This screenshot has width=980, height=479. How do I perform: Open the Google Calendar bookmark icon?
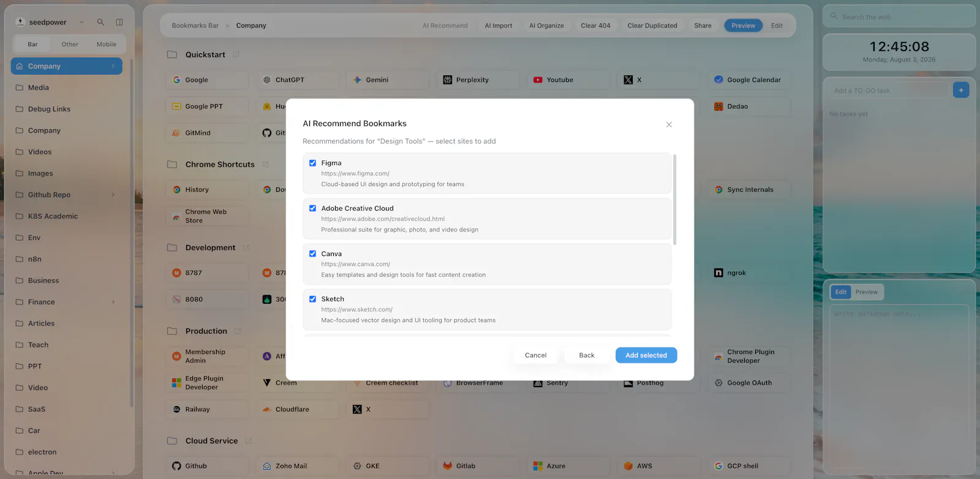[x=718, y=80]
